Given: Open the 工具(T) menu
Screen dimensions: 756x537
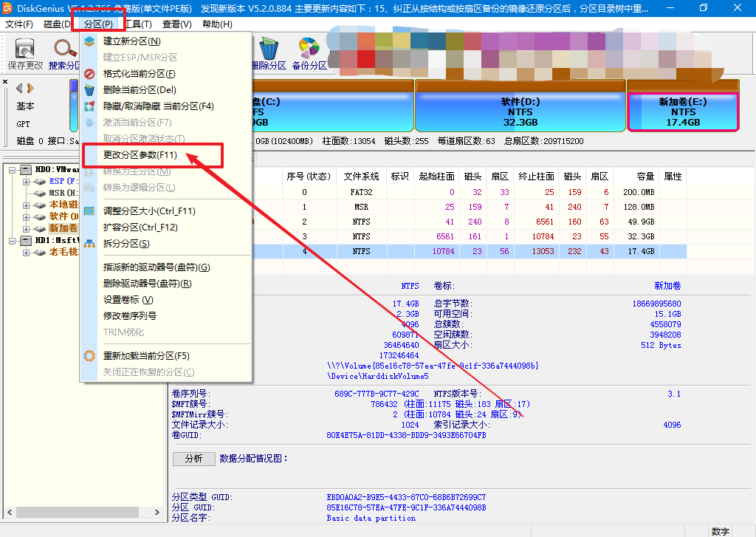Looking at the screenshot, I should pyautogui.click(x=138, y=24).
